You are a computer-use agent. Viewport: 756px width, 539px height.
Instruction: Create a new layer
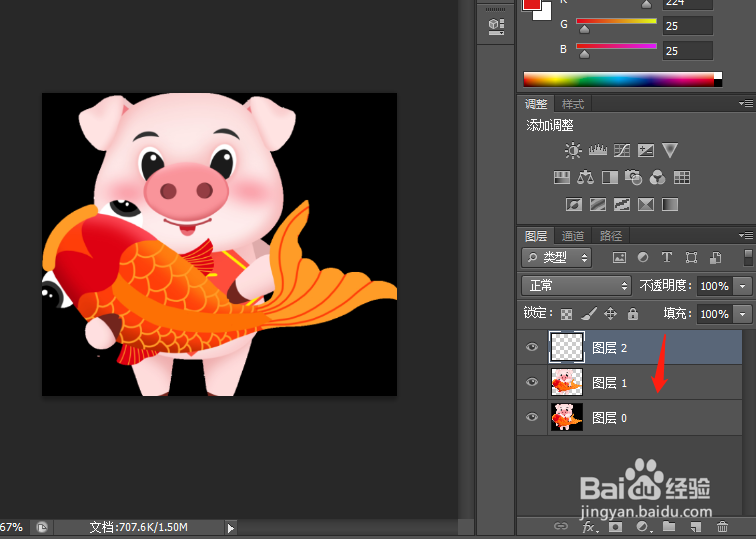(x=695, y=526)
